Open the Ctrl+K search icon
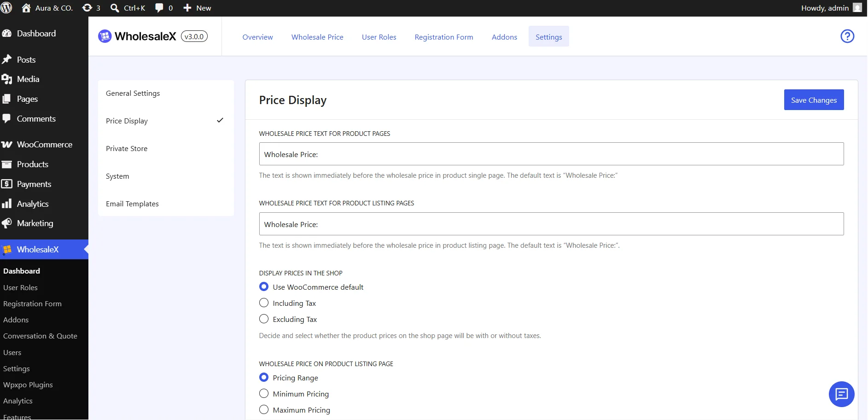The width and height of the screenshot is (868, 420). [x=115, y=8]
